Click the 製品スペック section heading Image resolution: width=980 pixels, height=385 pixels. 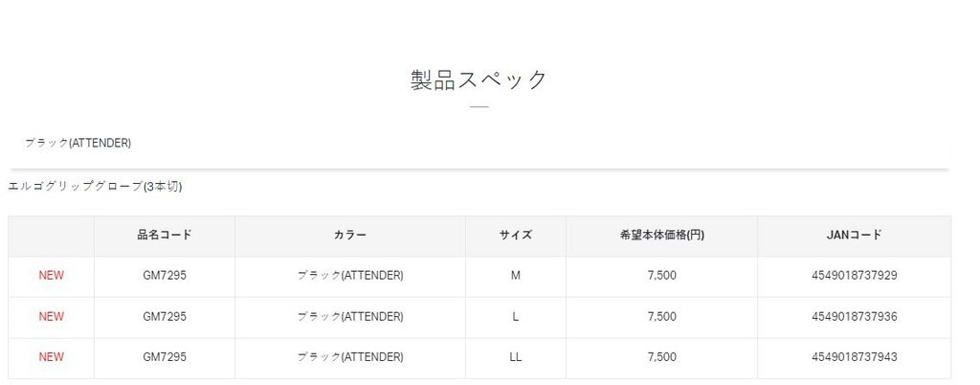pos(479,79)
